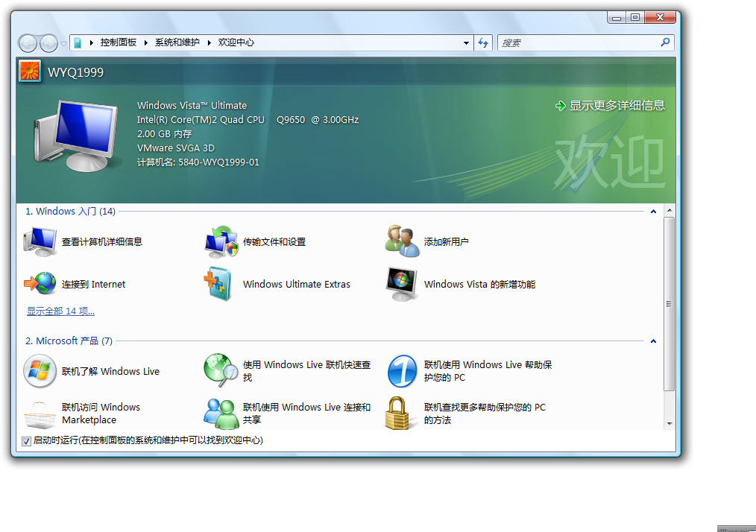The image size is (756, 532).
Task: Click the 查看计算机详细信息 label
Action: point(102,242)
